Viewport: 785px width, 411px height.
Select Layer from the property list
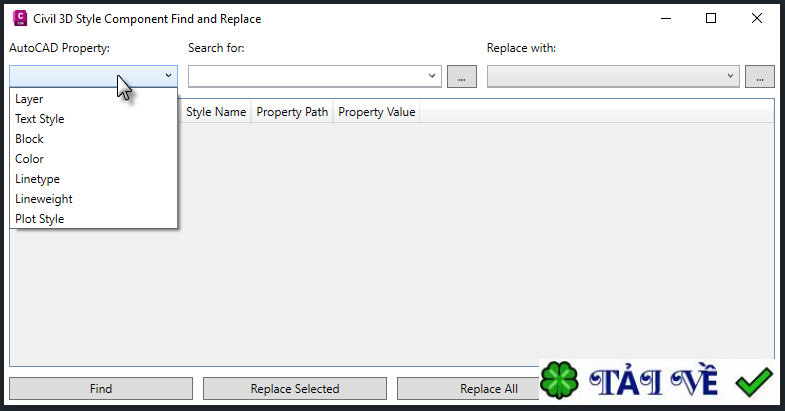click(30, 99)
